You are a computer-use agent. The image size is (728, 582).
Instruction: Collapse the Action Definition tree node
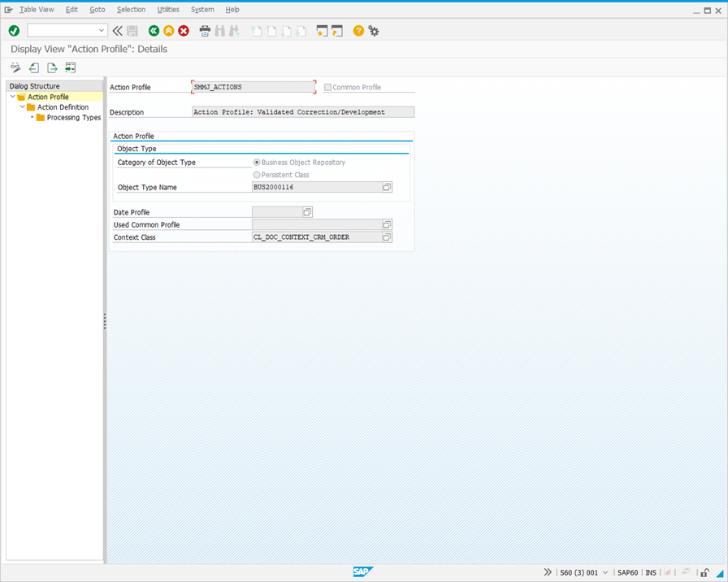tap(22, 106)
